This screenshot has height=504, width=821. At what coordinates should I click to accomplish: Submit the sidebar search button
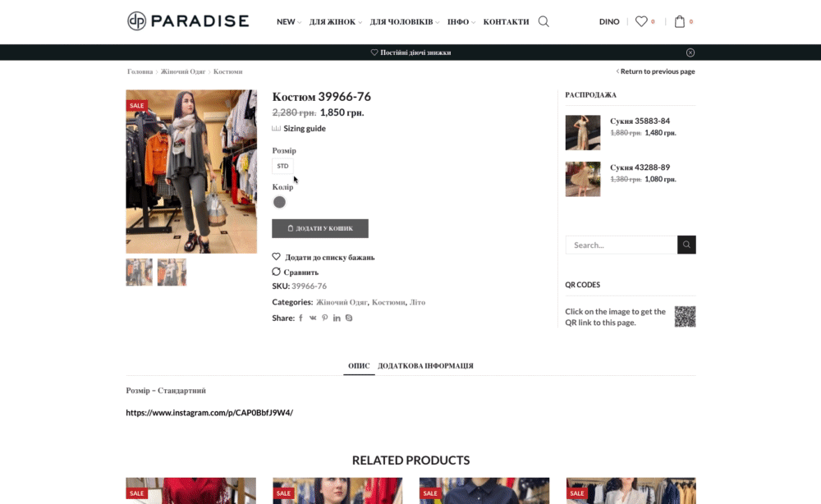(686, 245)
